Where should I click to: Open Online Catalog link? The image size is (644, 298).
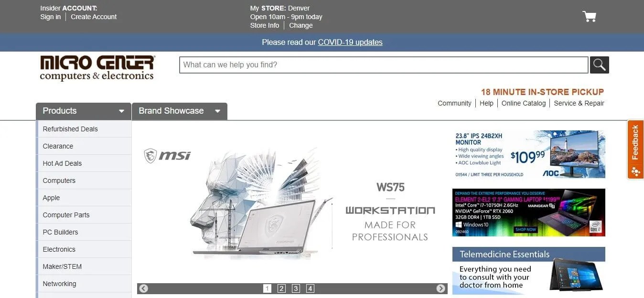pos(524,103)
